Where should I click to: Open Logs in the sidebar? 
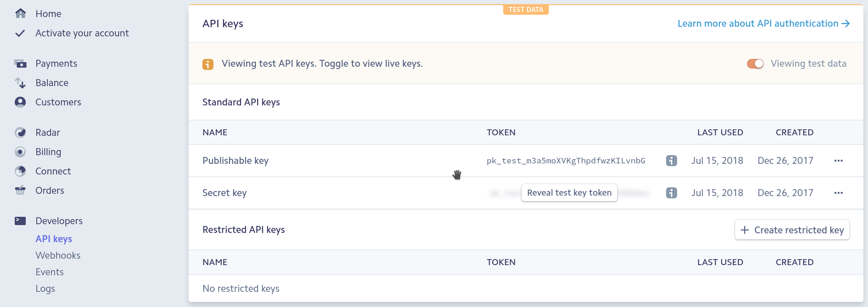[45, 289]
